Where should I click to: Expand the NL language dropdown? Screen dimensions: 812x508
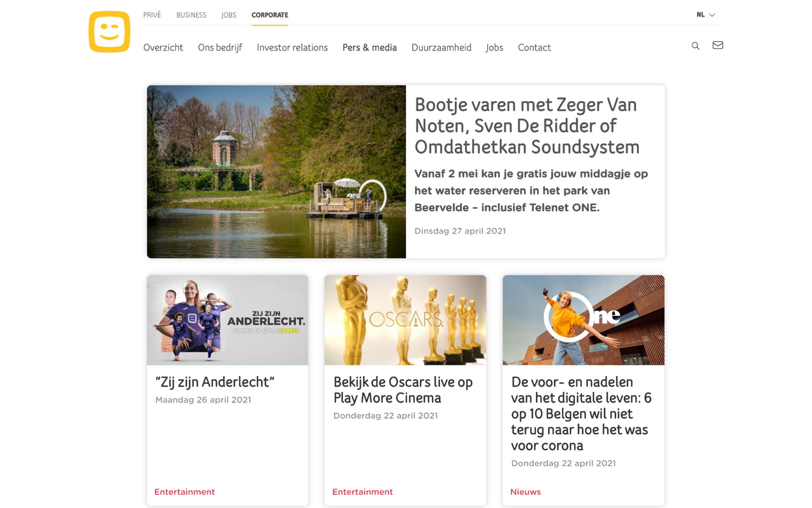(x=706, y=15)
